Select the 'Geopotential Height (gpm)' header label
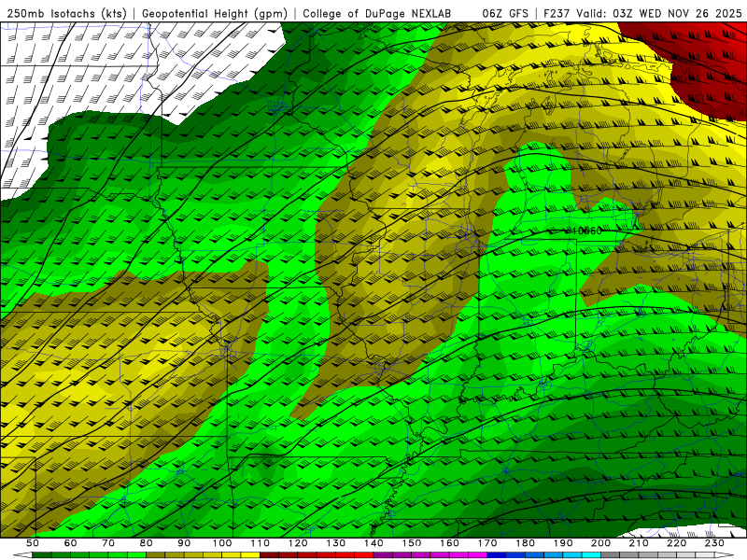This screenshot has width=747, height=560. [215, 13]
